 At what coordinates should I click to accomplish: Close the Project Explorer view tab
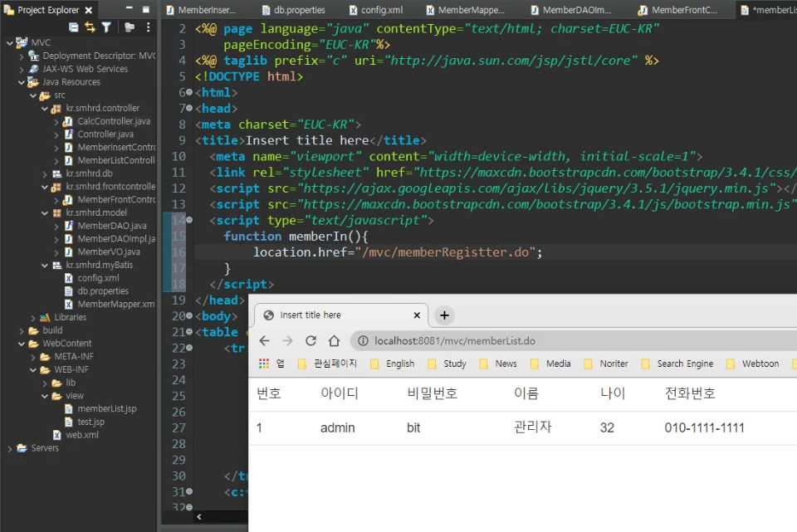point(89,10)
